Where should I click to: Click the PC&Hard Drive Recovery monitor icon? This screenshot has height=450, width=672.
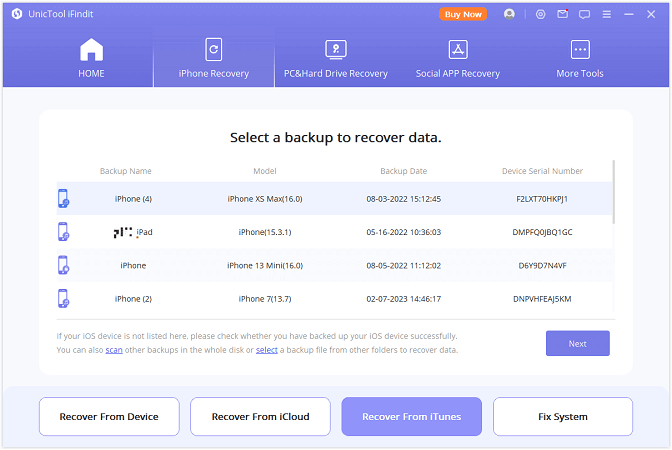tap(335, 50)
